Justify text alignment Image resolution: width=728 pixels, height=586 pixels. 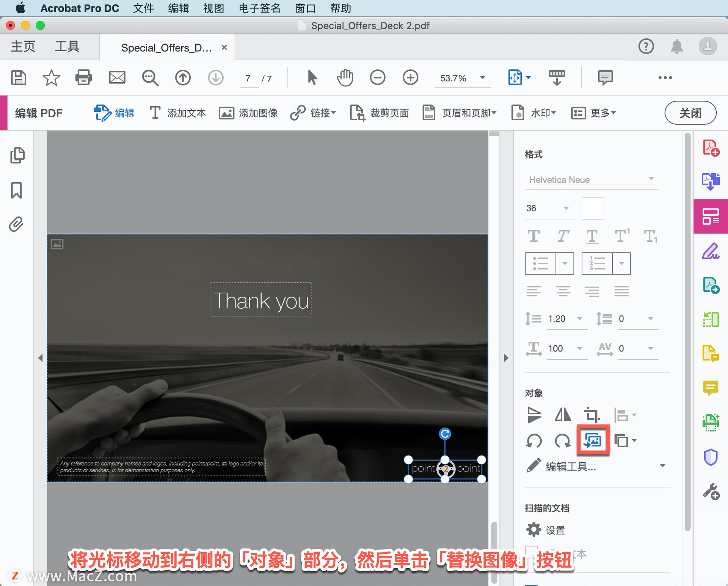coord(621,291)
